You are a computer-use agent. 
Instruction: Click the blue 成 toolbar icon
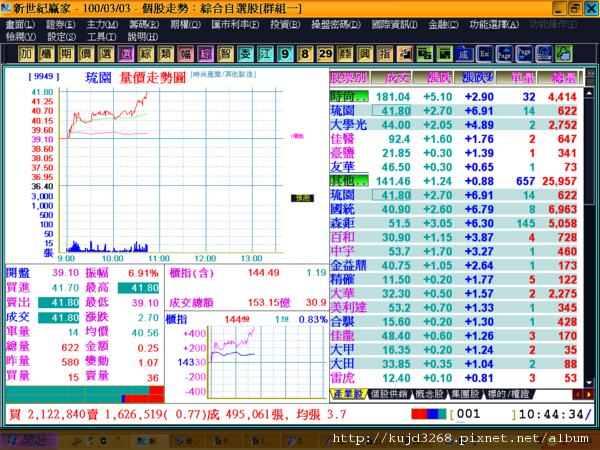(x=464, y=54)
